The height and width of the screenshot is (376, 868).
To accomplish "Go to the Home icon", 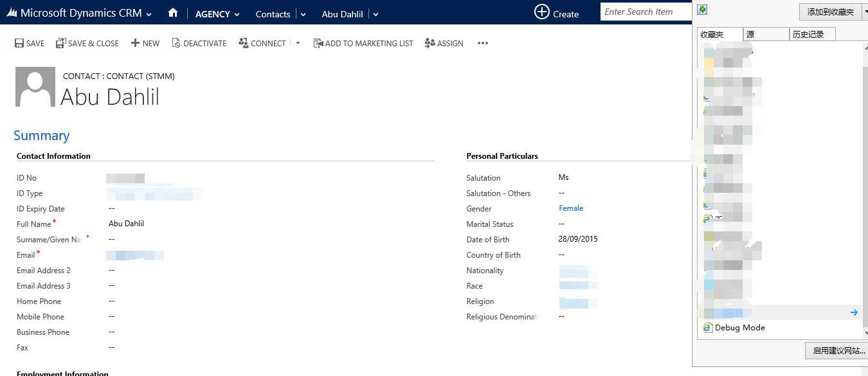I will click(x=173, y=13).
